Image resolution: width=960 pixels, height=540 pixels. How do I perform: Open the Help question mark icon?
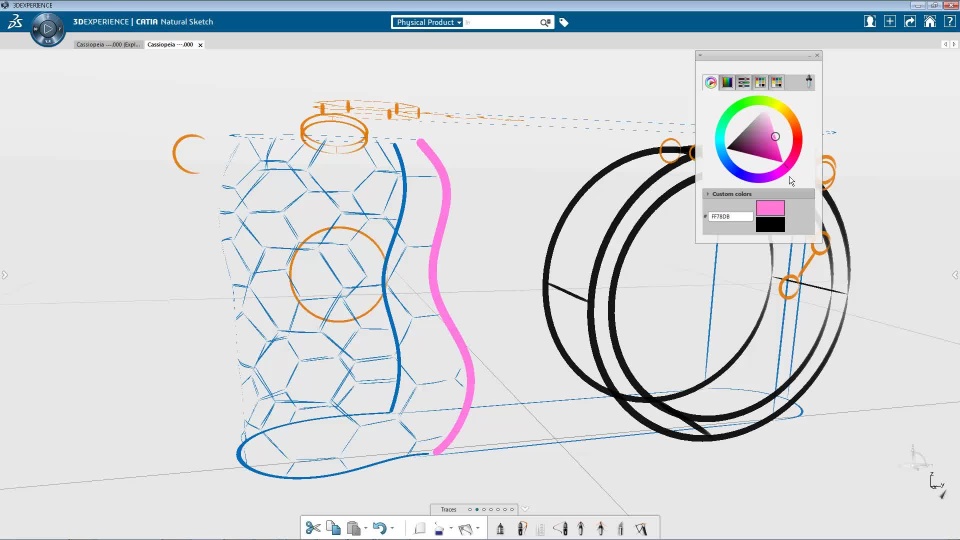950,21
